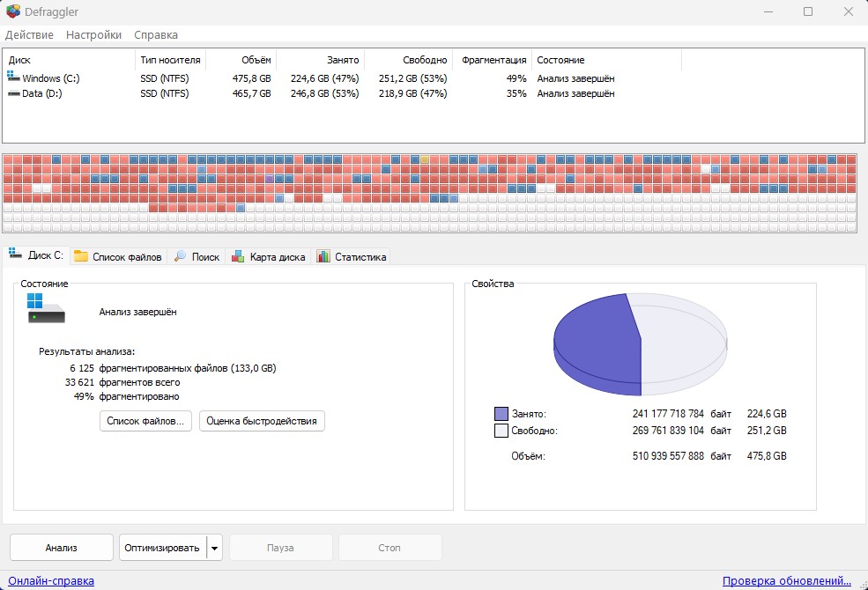This screenshot has height=590, width=868.
Task: Click the Windows (C:) drive icon
Action: click(14, 77)
